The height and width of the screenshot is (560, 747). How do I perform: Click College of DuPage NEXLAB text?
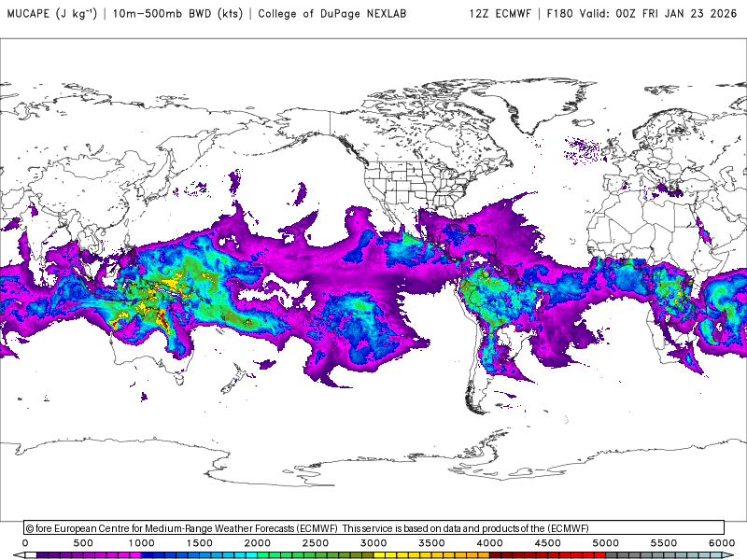tap(332, 13)
